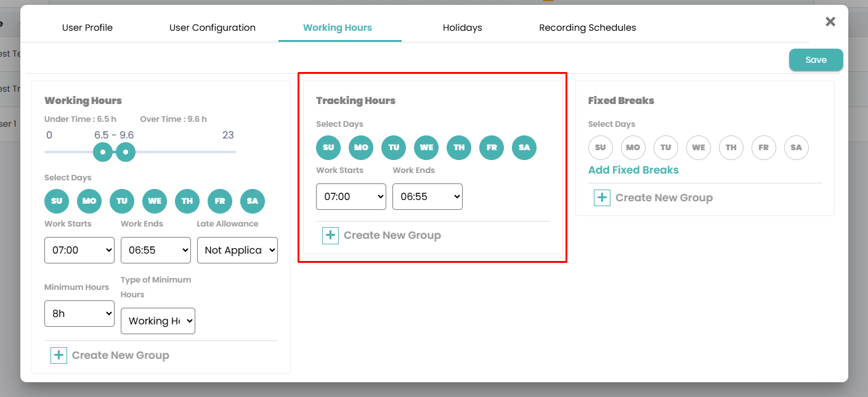Open Tracking Hours Work Ends dropdown
Screen dimensions: 868x397
428,196
